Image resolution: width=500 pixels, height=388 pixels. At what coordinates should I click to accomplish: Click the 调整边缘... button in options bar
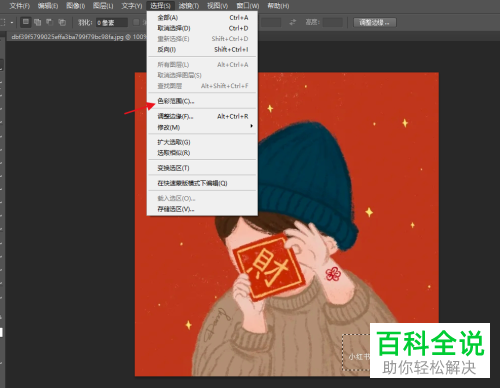[375, 23]
